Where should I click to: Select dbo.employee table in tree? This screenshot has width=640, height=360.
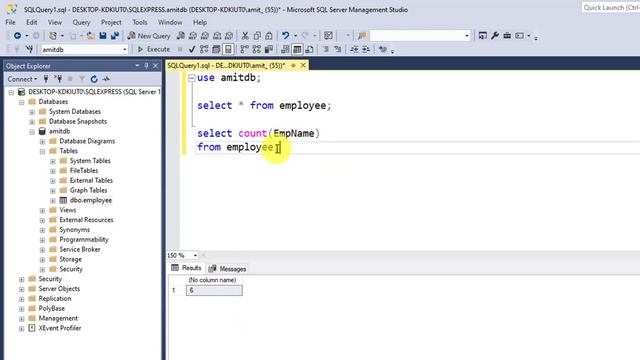click(91, 200)
